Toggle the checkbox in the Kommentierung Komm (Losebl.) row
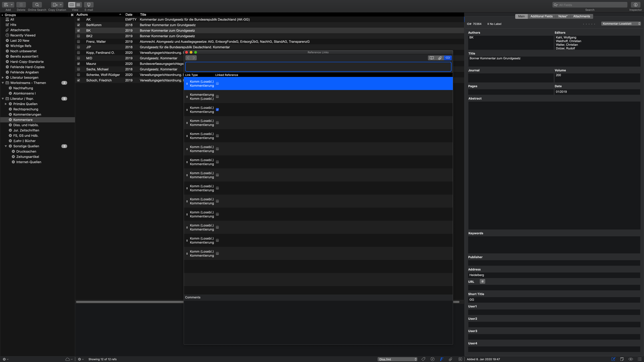Screen dimensions: 644x362 (x=217, y=97)
